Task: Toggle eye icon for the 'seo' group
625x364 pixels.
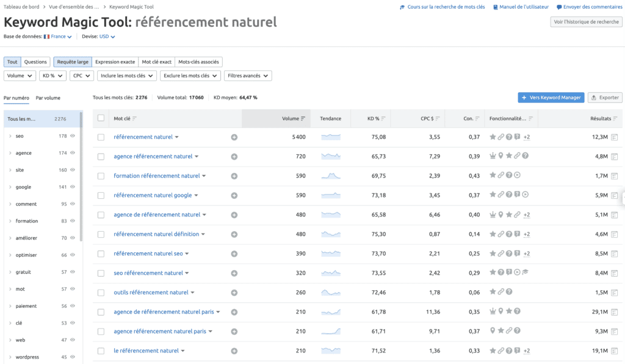Action: pyautogui.click(x=73, y=136)
